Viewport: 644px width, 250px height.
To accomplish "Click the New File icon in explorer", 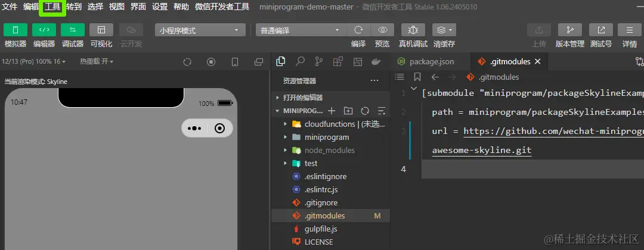I will pyautogui.click(x=331, y=111).
